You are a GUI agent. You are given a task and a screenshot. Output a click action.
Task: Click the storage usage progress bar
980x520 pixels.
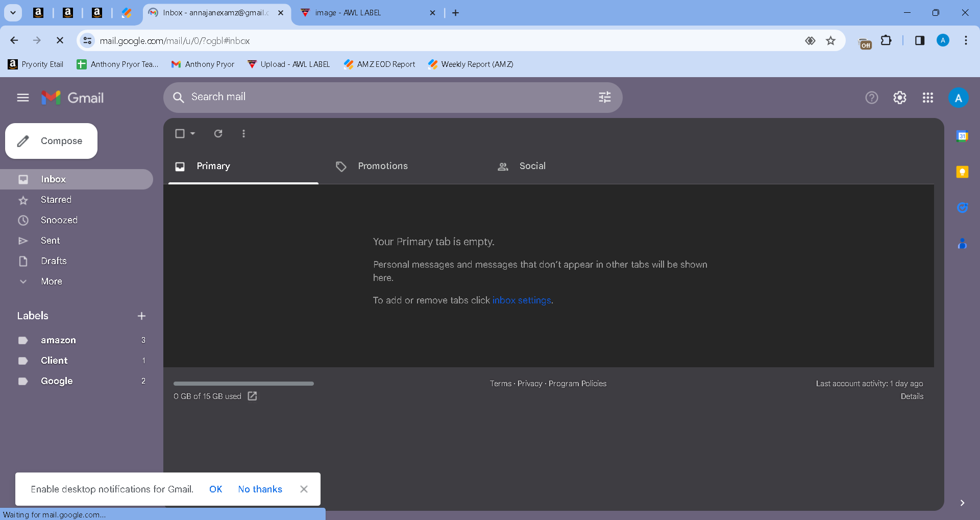click(x=243, y=384)
